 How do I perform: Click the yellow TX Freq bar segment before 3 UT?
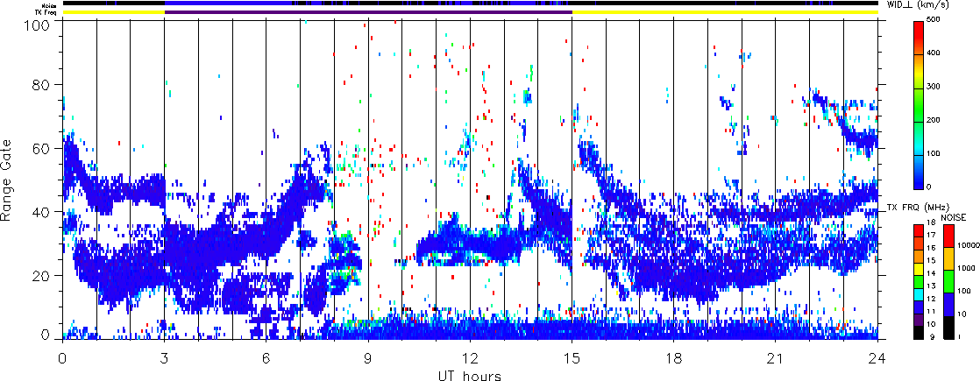coord(113,12)
